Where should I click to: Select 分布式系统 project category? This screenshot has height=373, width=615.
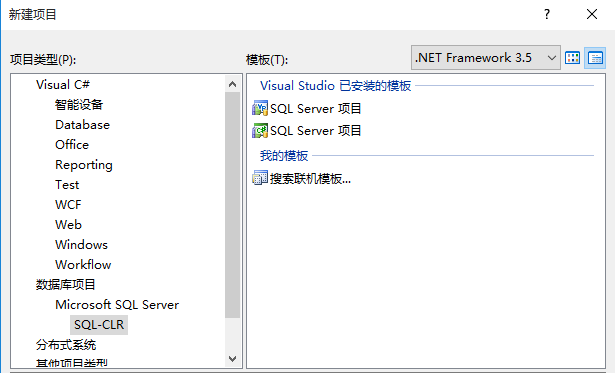pos(66,345)
